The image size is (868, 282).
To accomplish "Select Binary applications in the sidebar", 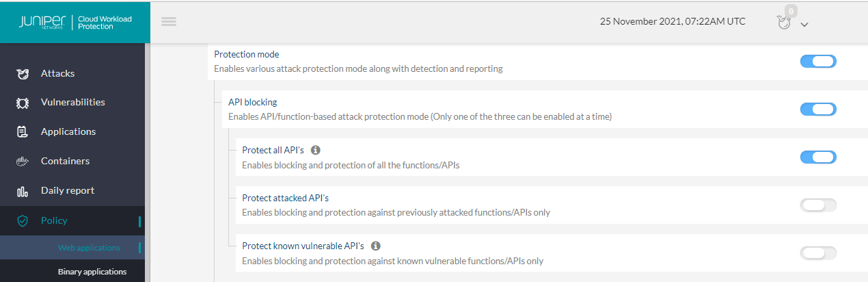I will click(x=92, y=272).
